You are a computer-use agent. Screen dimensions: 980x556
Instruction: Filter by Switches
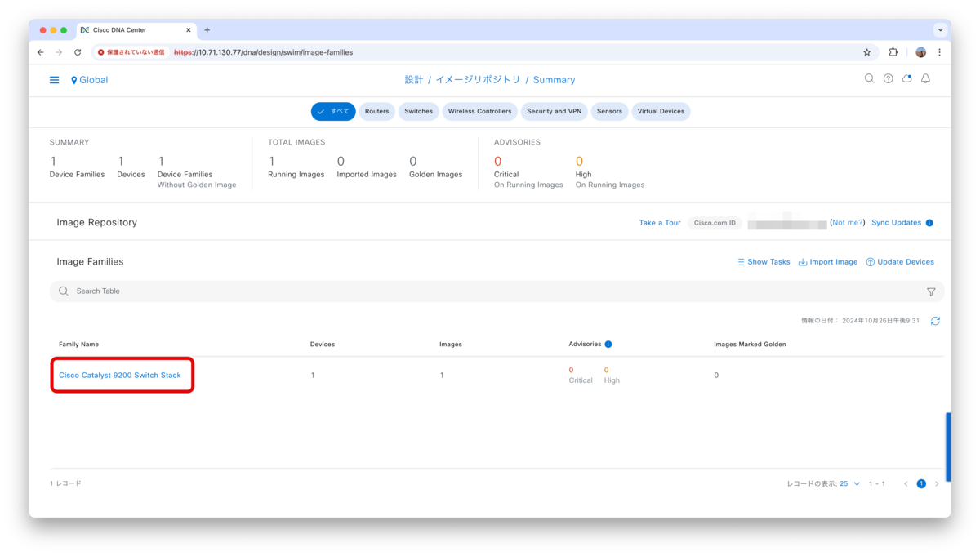click(418, 111)
